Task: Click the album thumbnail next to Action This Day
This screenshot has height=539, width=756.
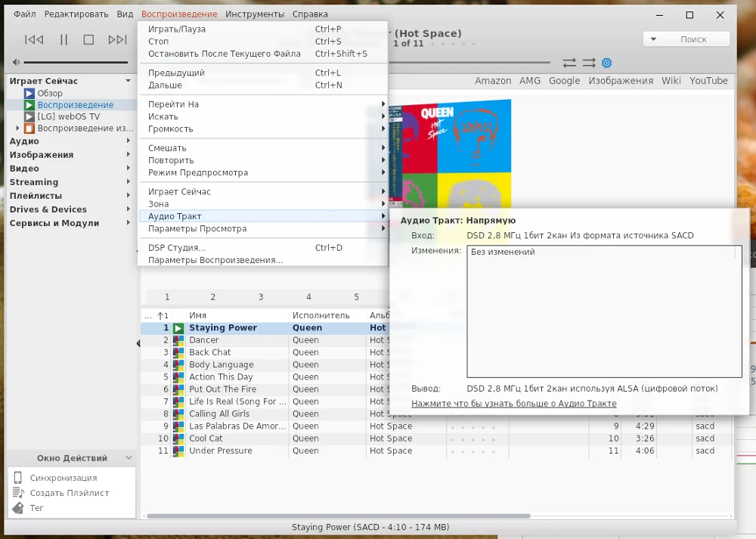Action: point(178,377)
